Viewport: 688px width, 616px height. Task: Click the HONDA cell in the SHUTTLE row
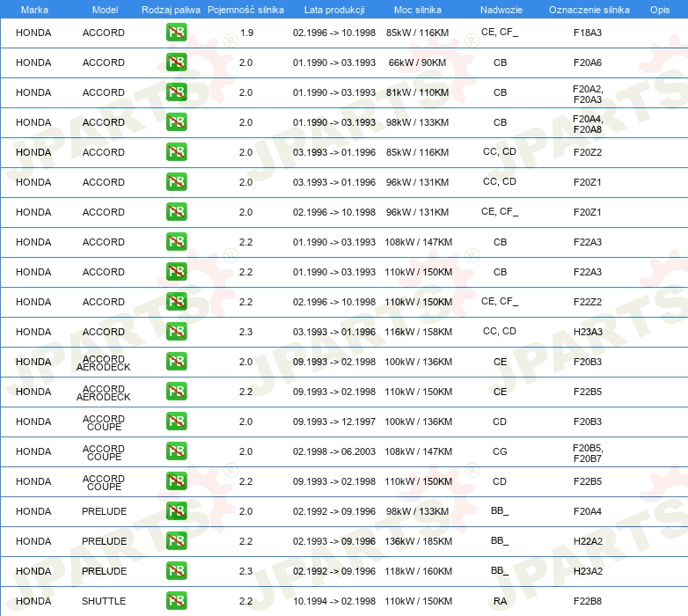pos(33,601)
